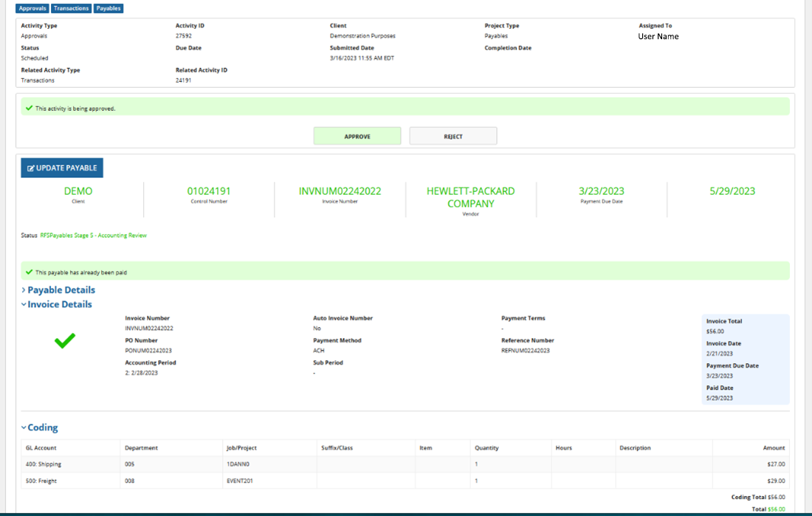Screen dimensions: 812x516
Task: Click the large green checkmark in Invoice Details
Action: click(x=66, y=340)
